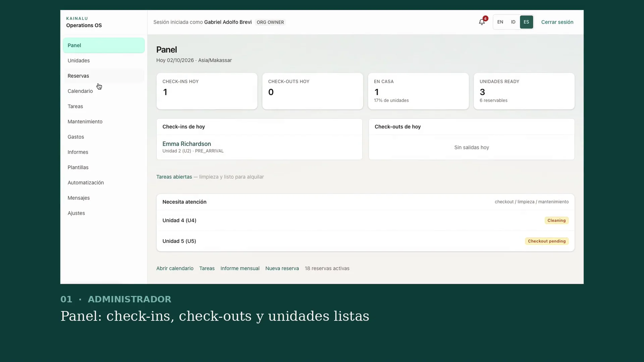Image resolution: width=644 pixels, height=362 pixels.
Task: Click the Unidades ready card
Action: 524,91
